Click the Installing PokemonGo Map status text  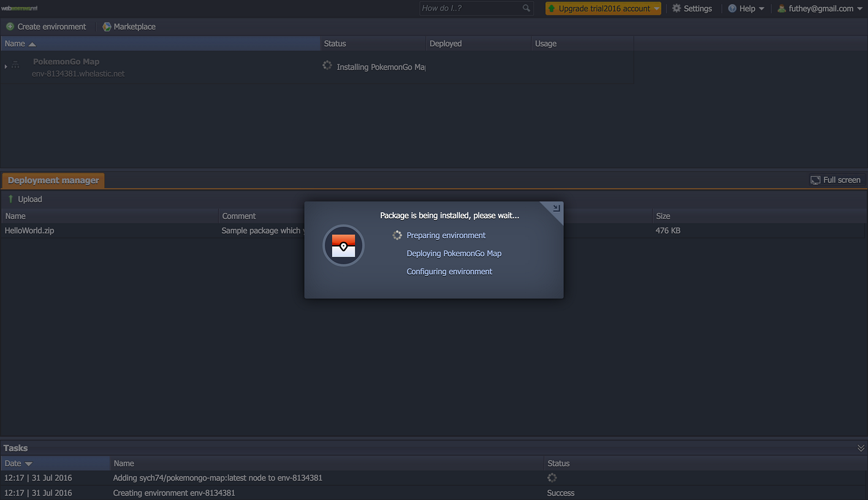tap(381, 67)
